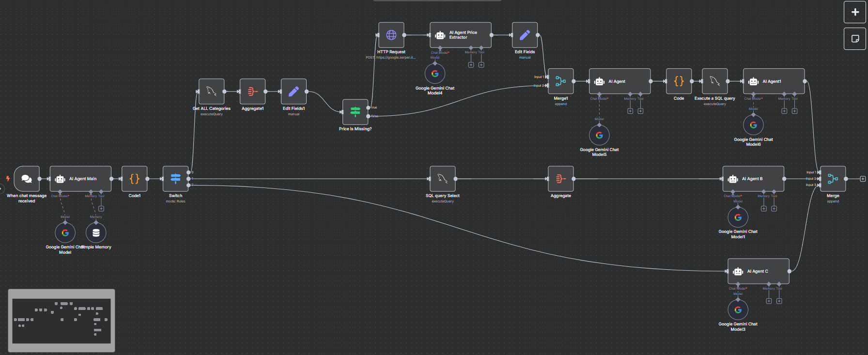Click the add node plus button
868x355 pixels.
[855, 12]
